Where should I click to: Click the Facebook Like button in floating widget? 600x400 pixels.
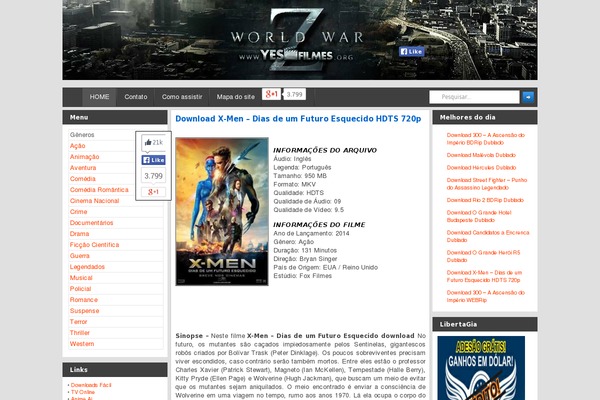(153, 160)
